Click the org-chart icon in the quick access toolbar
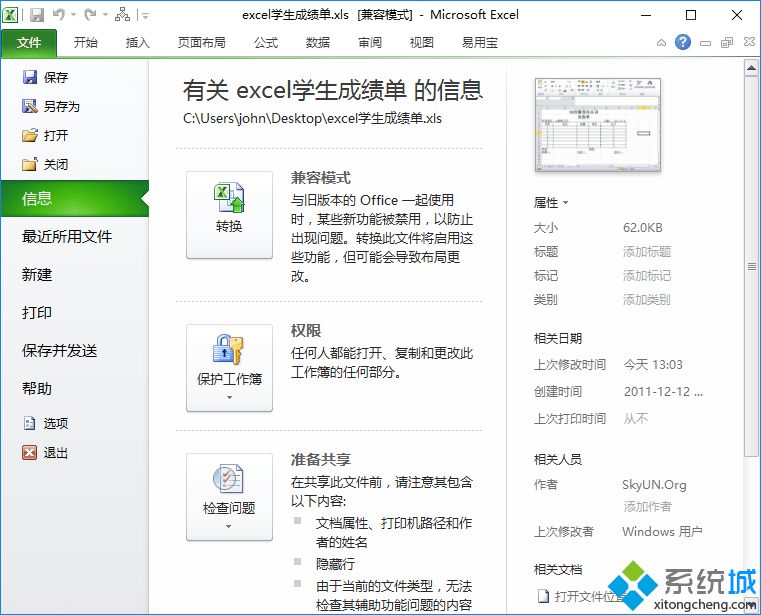 [122, 15]
